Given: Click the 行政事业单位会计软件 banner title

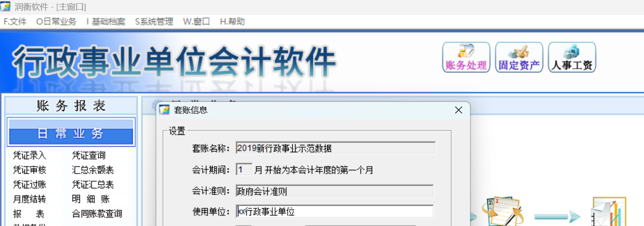Looking at the screenshot, I should (174, 62).
